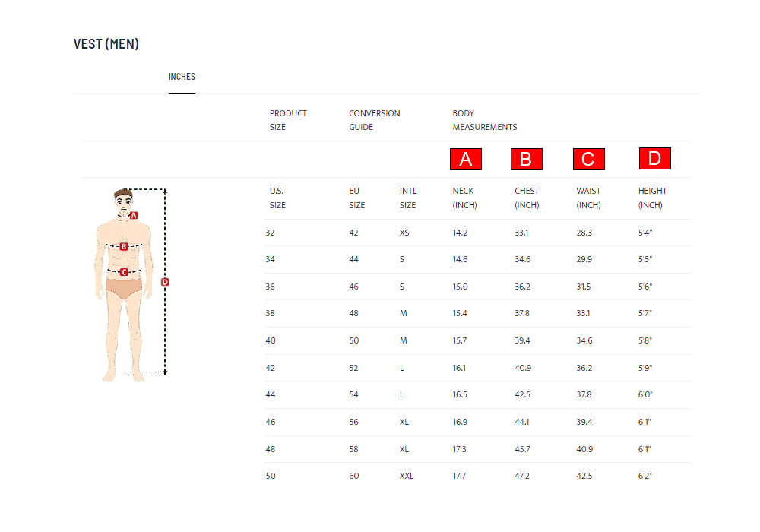Viewport: 760px width, 532px height.
Task: Click height value 5'4"
Action: click(x=645, y=233)
